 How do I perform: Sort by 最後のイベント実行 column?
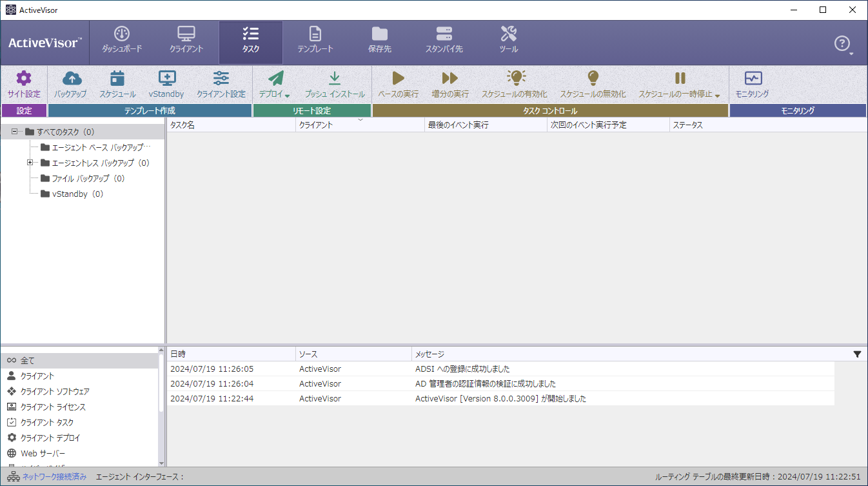pyautogui.click(x=486, y=125)
